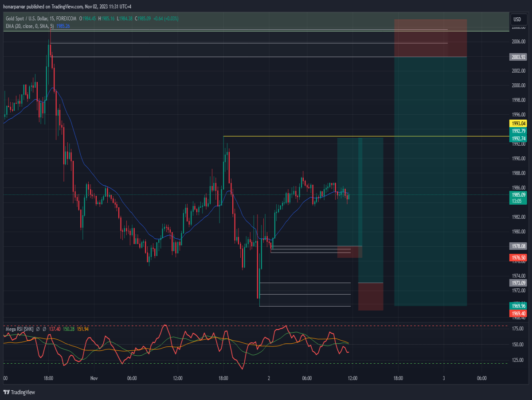
Task: Select the Mega RSI [SHK] indicator label
Action: (20, 329)
